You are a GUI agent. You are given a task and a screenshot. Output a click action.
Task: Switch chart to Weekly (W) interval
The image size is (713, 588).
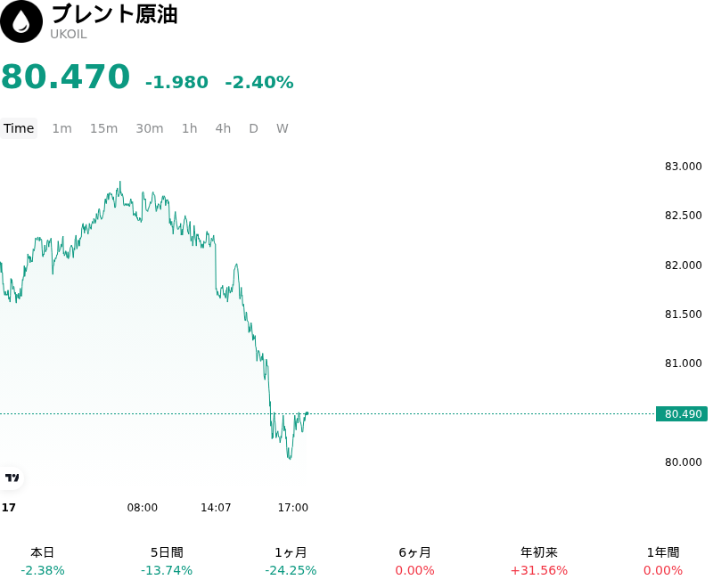(x=283, y=128)
